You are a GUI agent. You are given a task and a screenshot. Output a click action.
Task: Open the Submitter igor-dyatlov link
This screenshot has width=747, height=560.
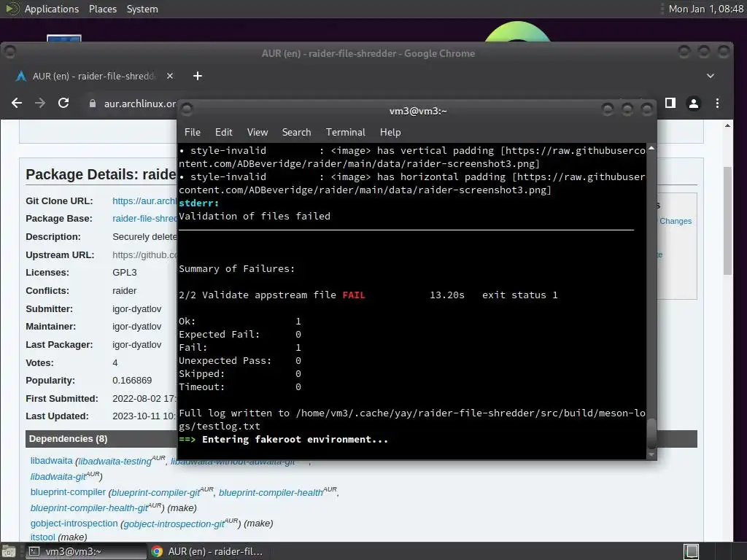click(136, 308)
